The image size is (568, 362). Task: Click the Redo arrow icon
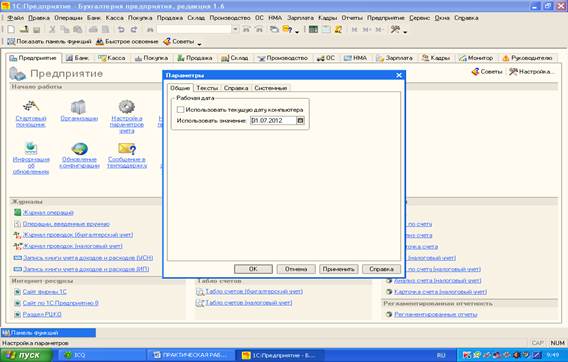pos(134,30)
